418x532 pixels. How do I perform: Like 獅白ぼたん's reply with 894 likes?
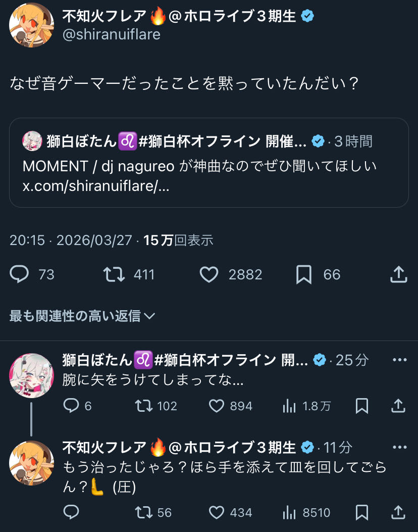217,406
